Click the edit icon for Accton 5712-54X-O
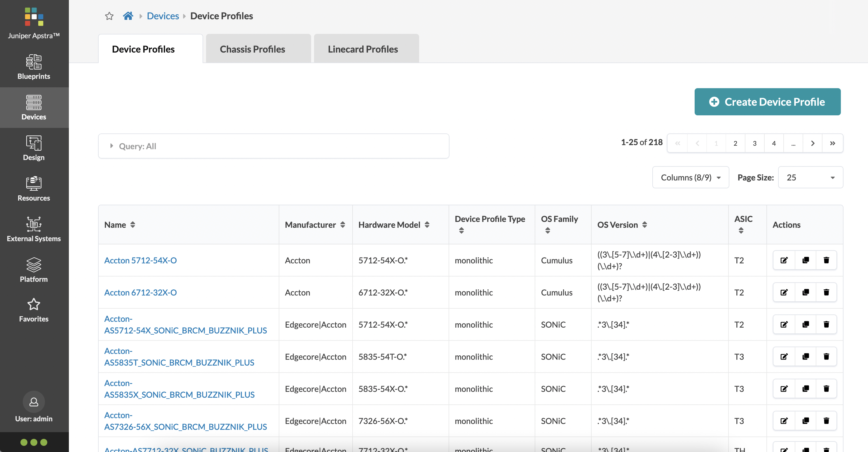This screenshot has width=868, height=452. [x=784, y=260]
